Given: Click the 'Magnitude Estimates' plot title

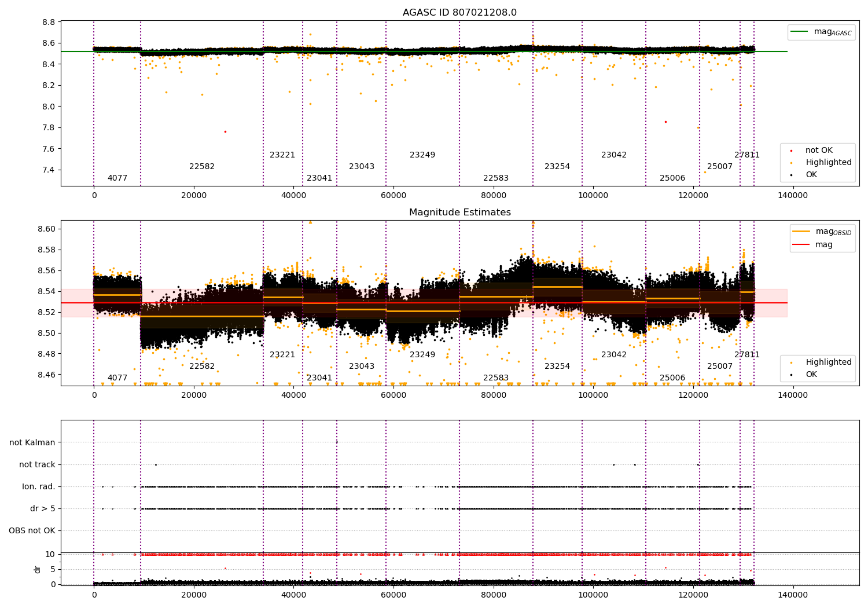Looking at the screenshot, I should 459,213.
